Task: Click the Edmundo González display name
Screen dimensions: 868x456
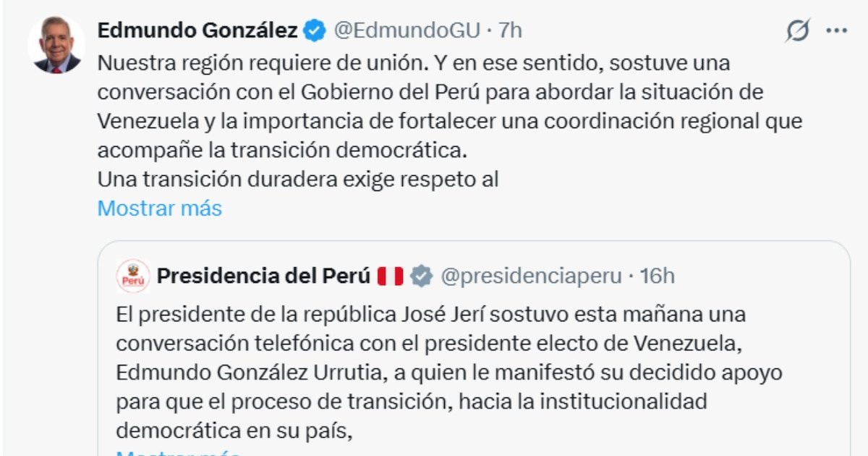Action: tap(197, 30)
